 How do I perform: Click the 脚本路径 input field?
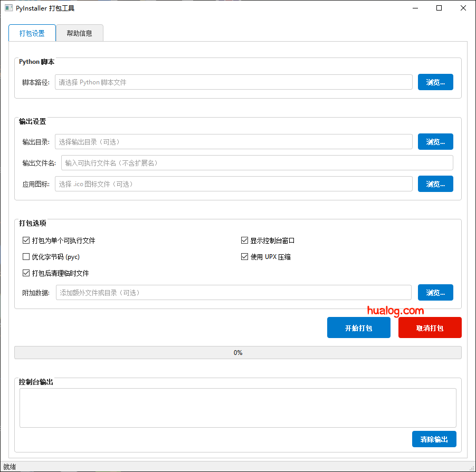234,82
